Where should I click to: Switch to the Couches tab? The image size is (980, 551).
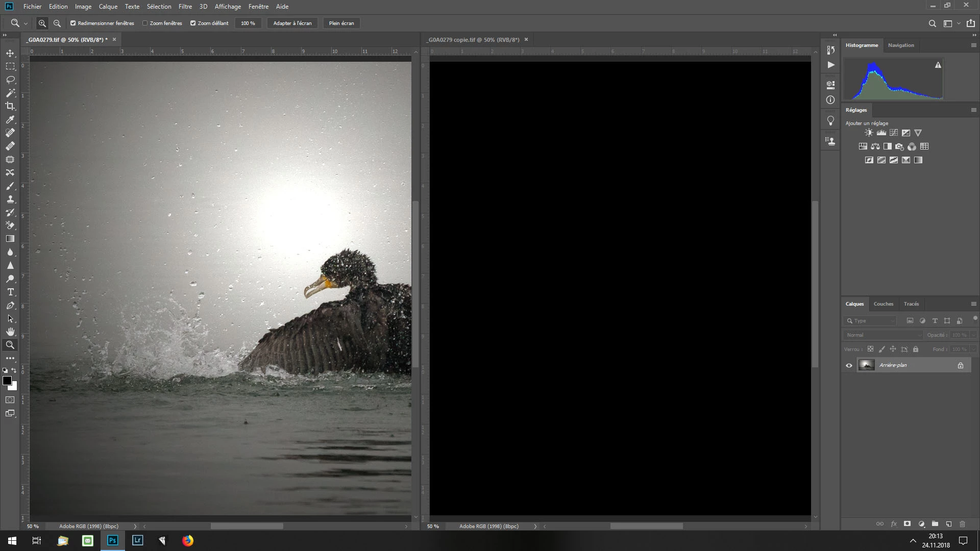(x=883, y=304)
